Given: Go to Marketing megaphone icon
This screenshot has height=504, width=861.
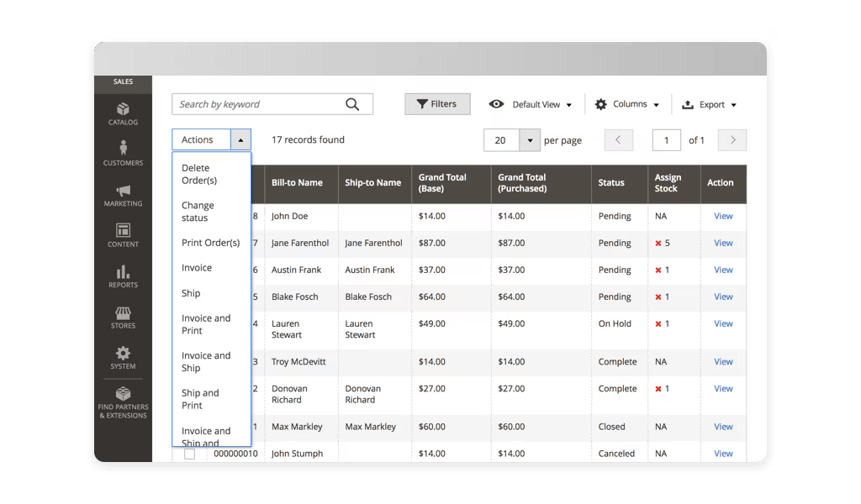Looking at the screenshot, I should (x=123, y=191).
